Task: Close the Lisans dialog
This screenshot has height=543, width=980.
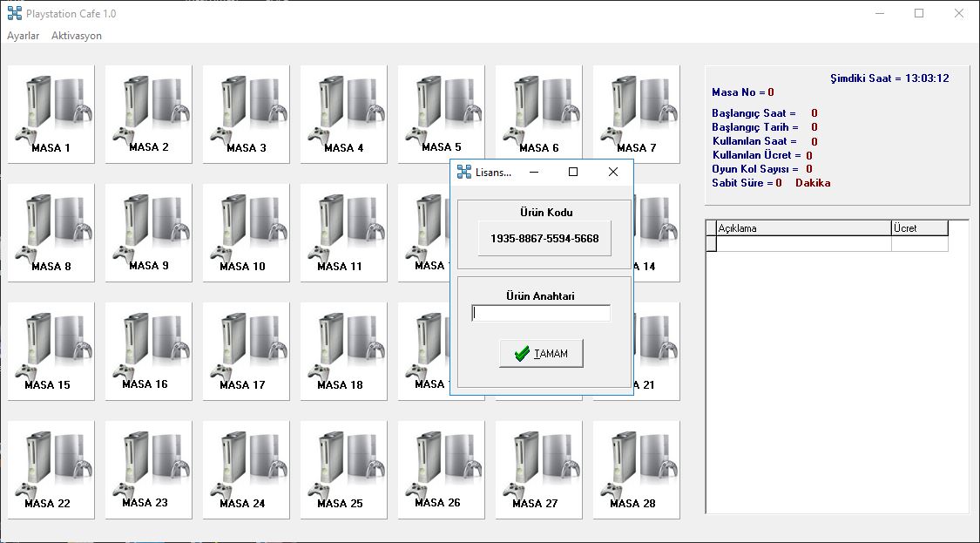Action: pyautogui.click(x=612, y=172)
